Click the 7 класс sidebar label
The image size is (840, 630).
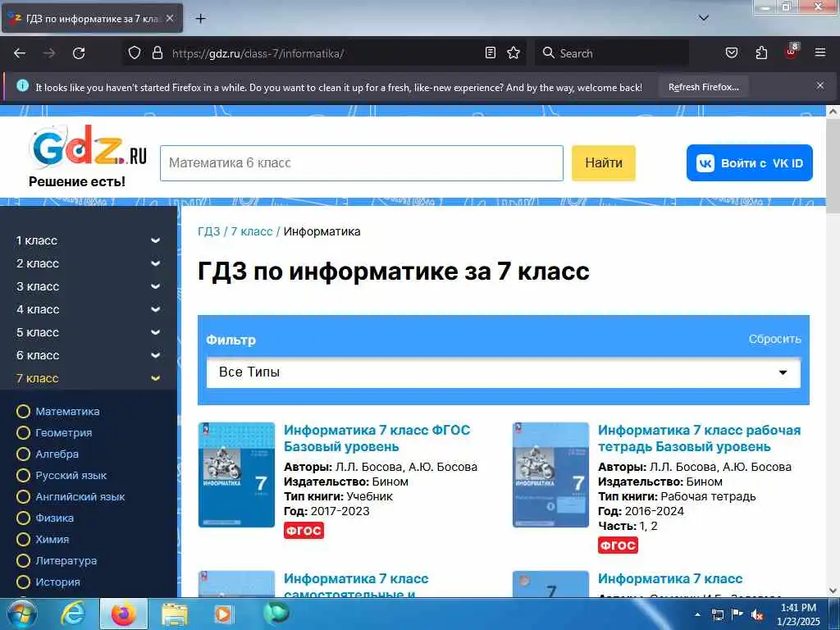pos(37,378)
